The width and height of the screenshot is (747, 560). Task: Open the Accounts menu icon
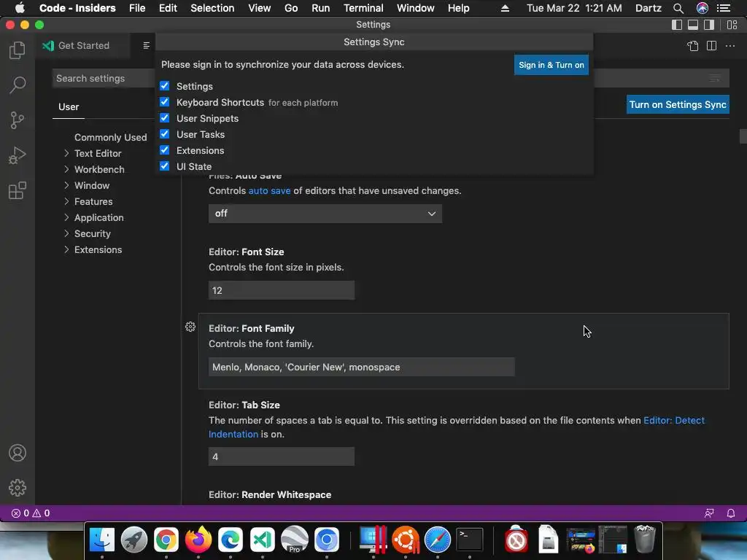18,453
